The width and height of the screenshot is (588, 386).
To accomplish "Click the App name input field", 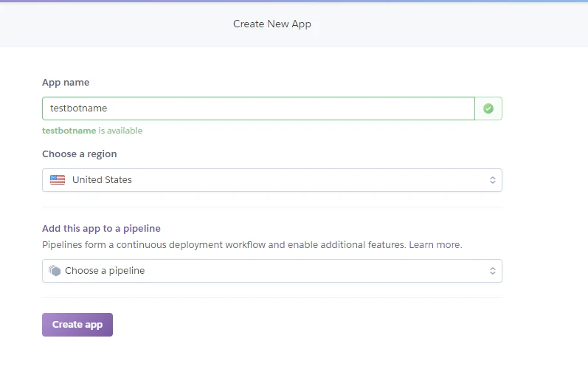I will (x=258, y=108).
